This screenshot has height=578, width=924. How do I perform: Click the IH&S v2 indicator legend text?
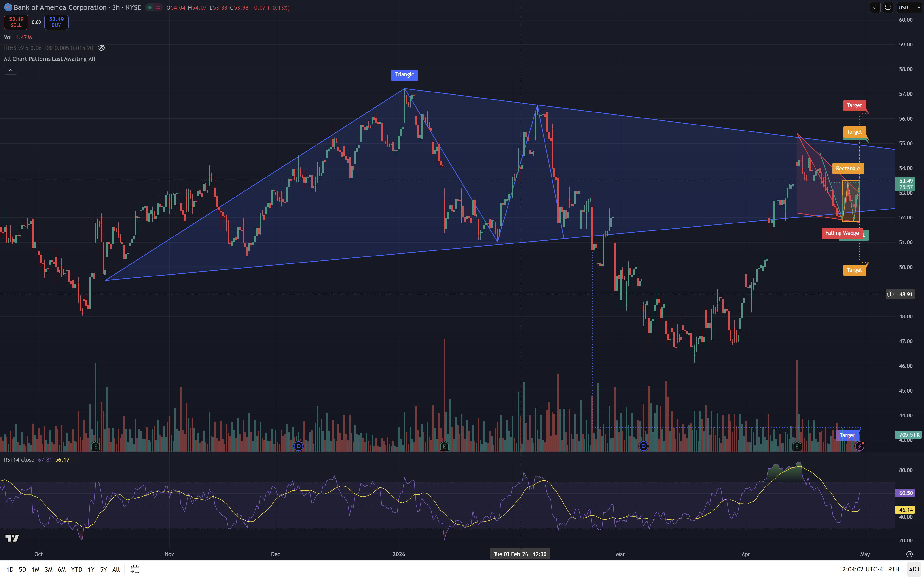tap(49, 48)
